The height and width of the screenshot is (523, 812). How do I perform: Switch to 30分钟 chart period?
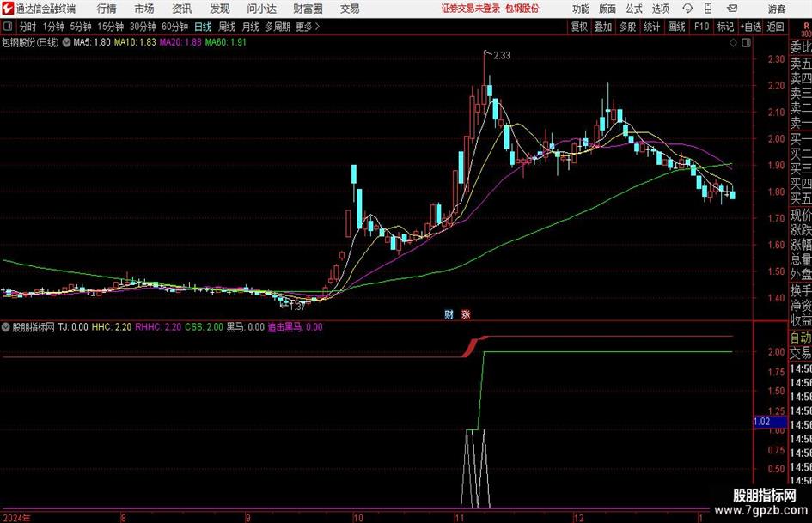click(143, 27)
